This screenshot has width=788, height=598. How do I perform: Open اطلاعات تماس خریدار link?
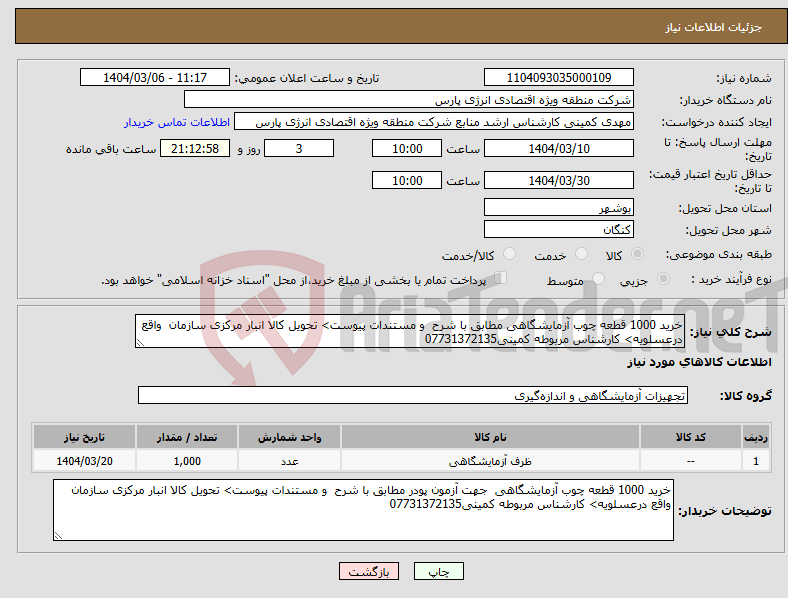177,122
